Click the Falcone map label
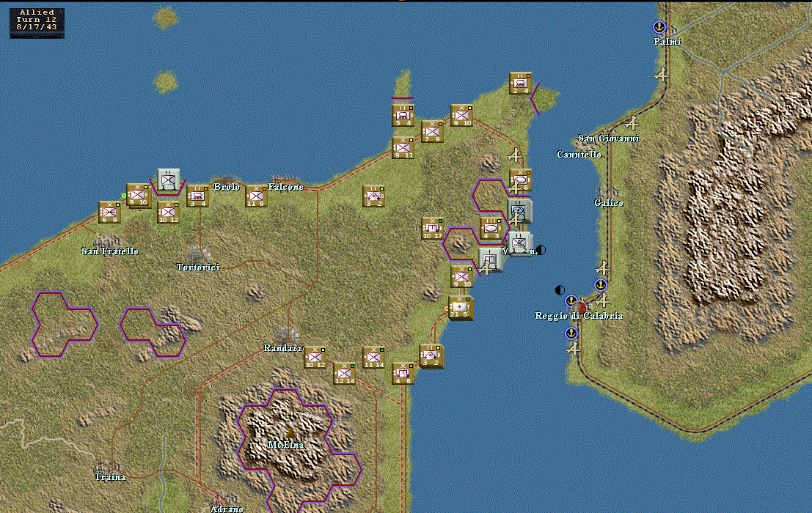 (285, 187)
